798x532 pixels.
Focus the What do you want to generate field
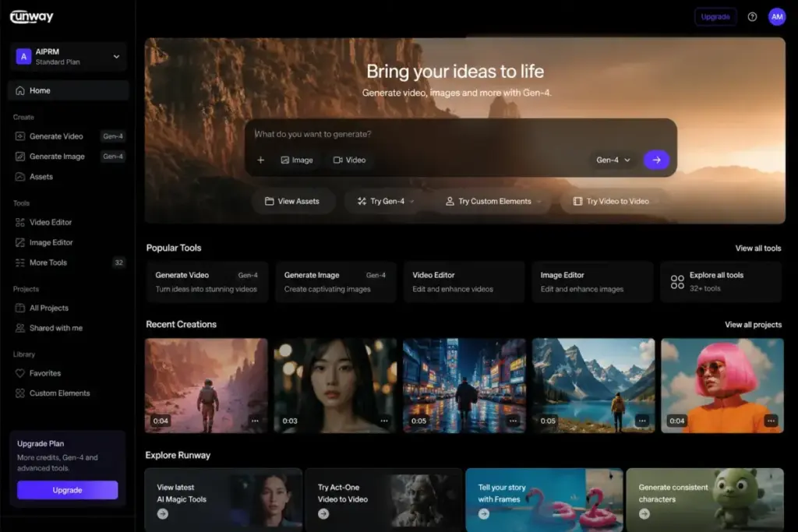pos(461,134)
